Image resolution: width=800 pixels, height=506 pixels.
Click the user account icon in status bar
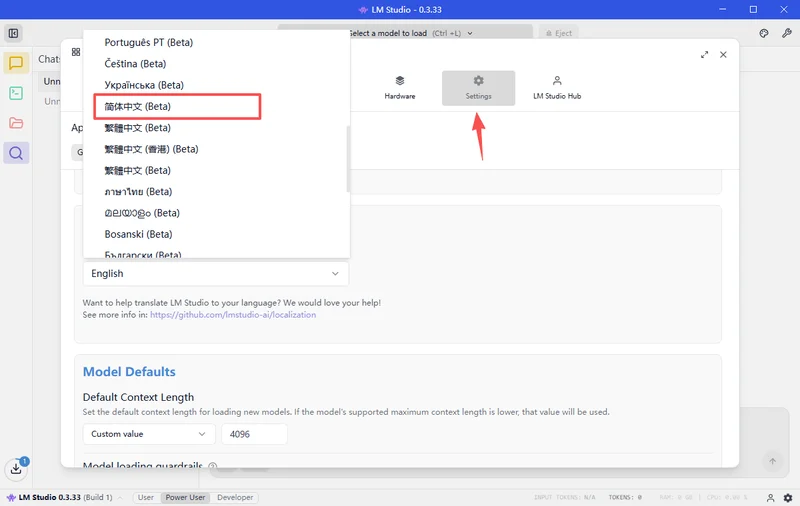click(x=770, y=497)
